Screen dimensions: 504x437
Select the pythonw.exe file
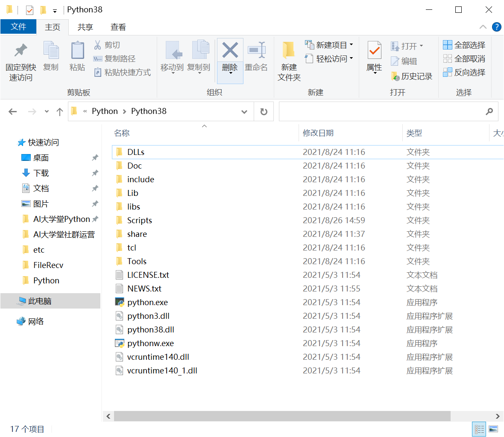[308, 343]
